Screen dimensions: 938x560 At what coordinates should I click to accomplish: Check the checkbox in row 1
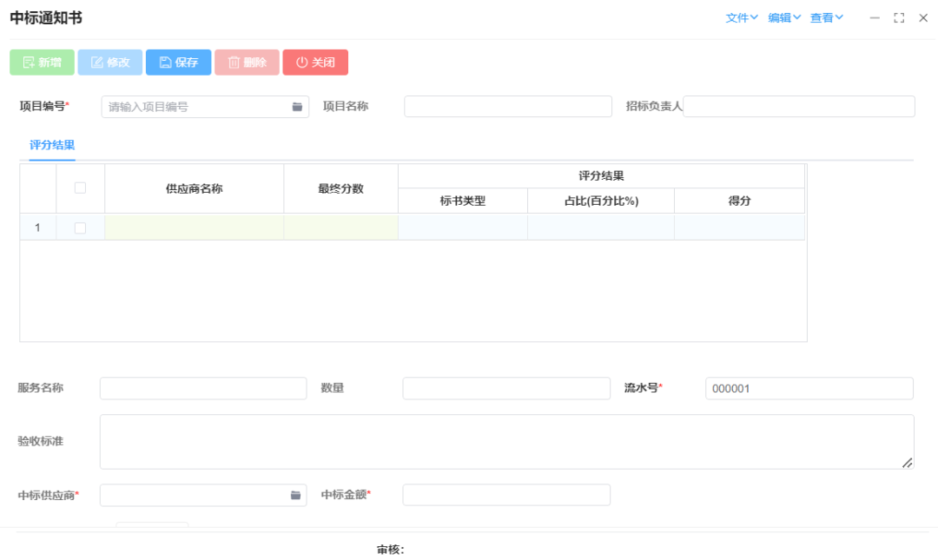[80, 228]
